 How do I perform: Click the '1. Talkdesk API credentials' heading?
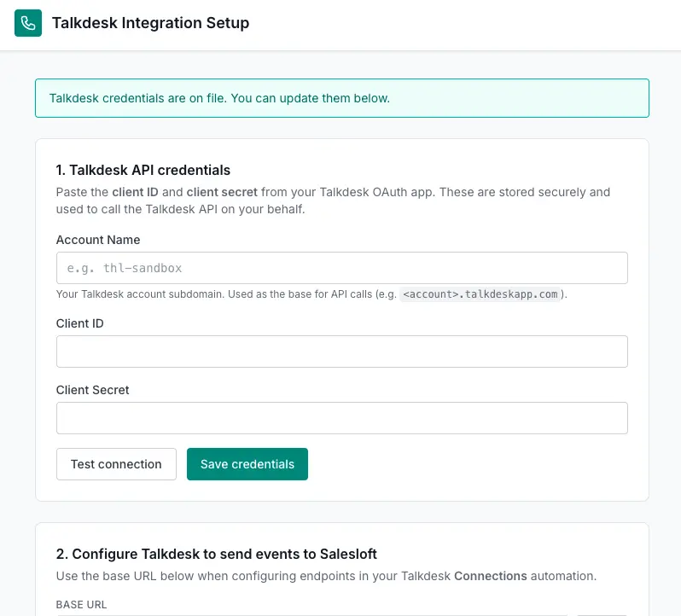(x=143, y=170)
